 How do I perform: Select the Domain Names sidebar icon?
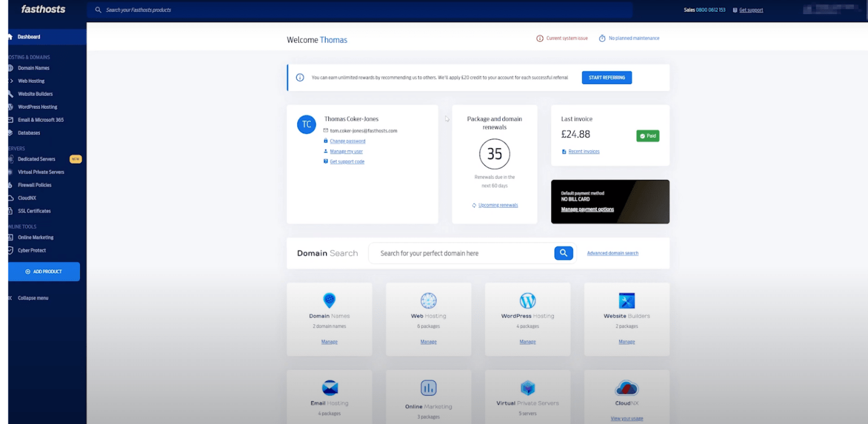12,68
